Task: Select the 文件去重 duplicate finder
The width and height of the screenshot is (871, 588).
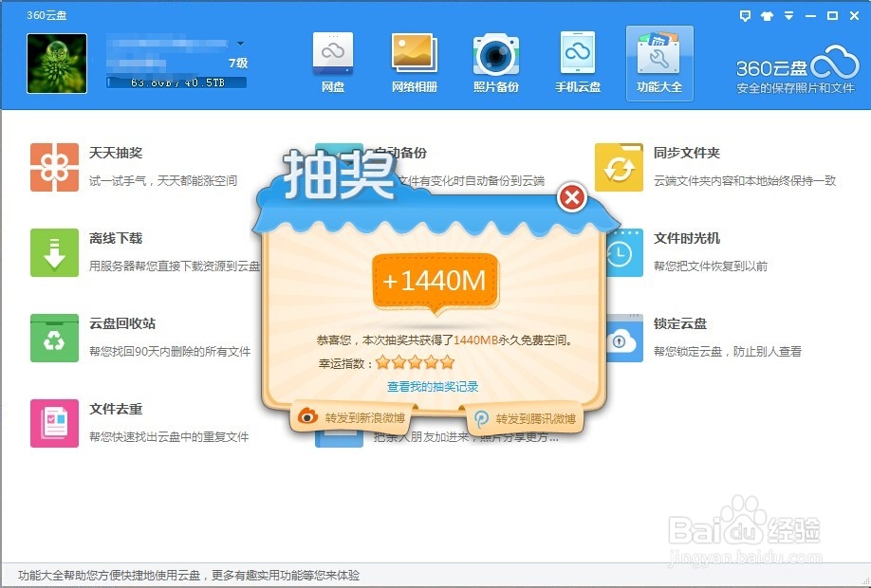Action: pyautogui.click(x=116, y=409)
